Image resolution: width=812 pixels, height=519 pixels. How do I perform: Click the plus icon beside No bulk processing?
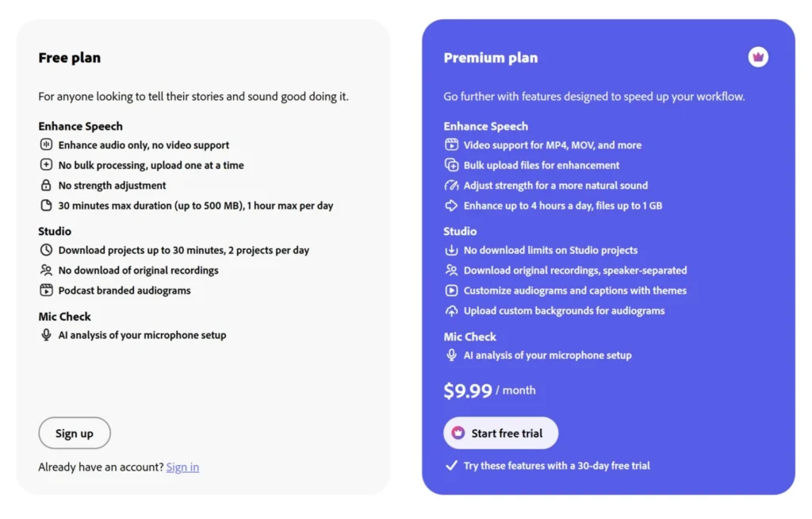pos(46,165)
